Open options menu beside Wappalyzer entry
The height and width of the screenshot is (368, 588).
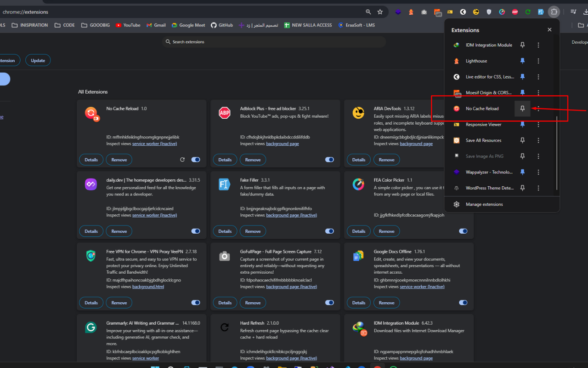coord(538,172)
